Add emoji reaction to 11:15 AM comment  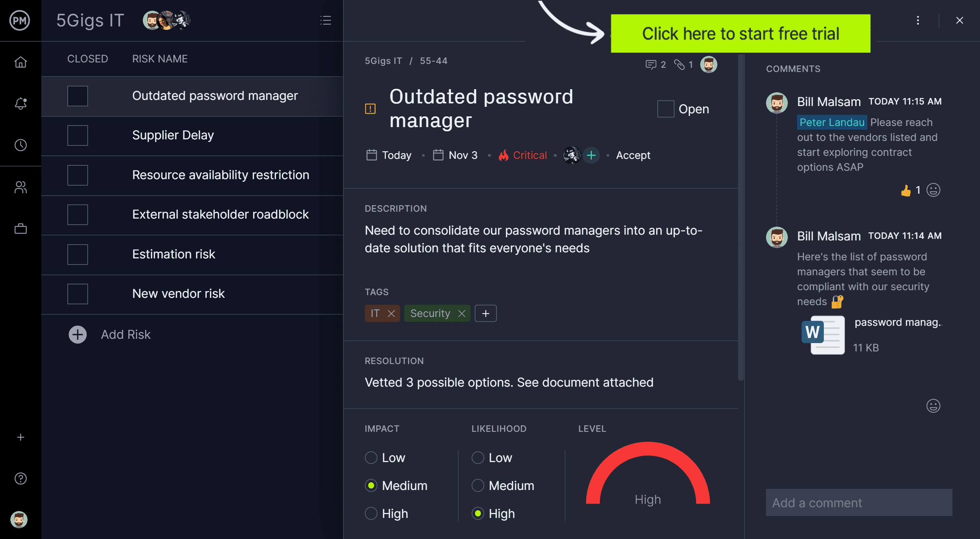point(933,190)
